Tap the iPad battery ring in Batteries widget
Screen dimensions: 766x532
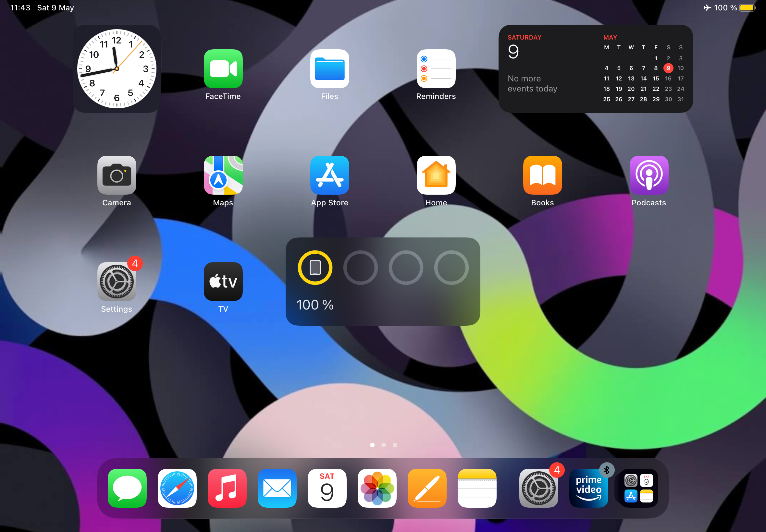tap(315, 267)
